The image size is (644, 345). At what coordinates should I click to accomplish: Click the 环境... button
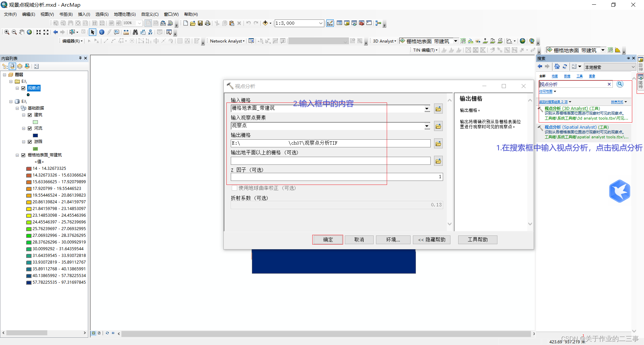[x=393, y=240]
